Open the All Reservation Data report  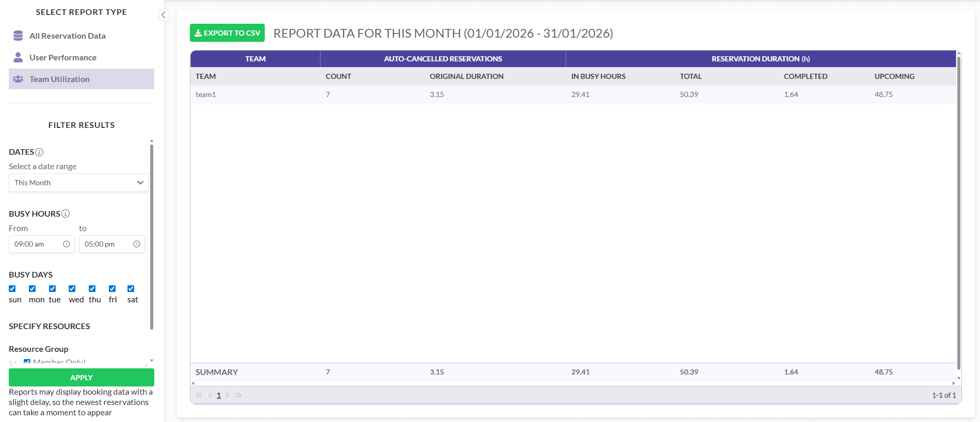tap(67, 36)
